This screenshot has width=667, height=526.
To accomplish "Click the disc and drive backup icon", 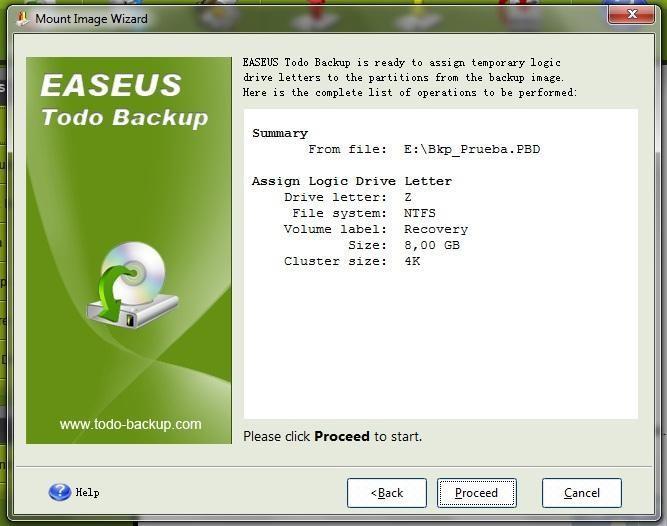I will tap(132, 287).
